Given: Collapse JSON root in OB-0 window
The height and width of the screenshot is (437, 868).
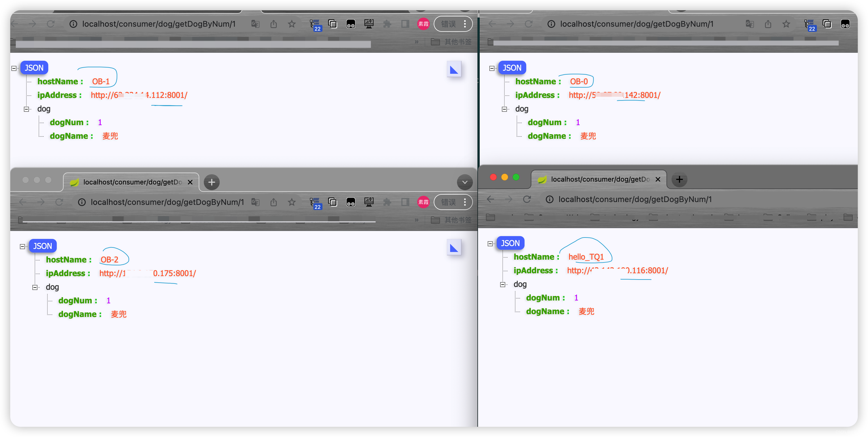Looking at the screenshot, I should point(492,68).
